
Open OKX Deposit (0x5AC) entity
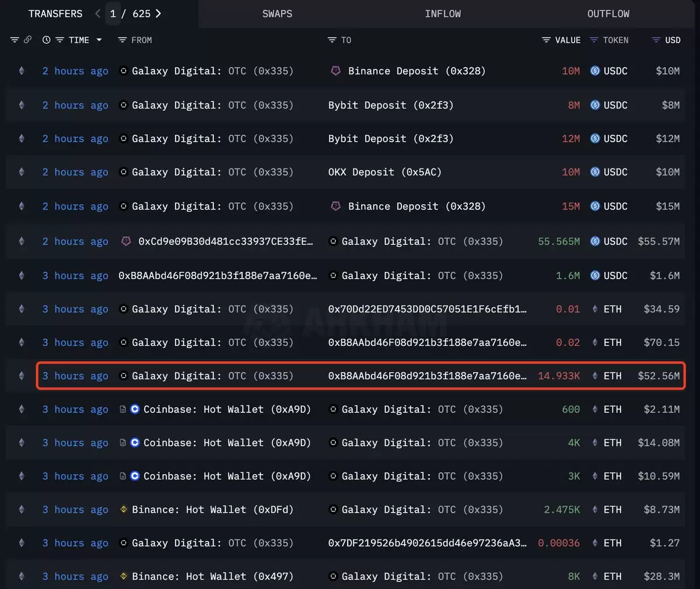tap(385, 172)
